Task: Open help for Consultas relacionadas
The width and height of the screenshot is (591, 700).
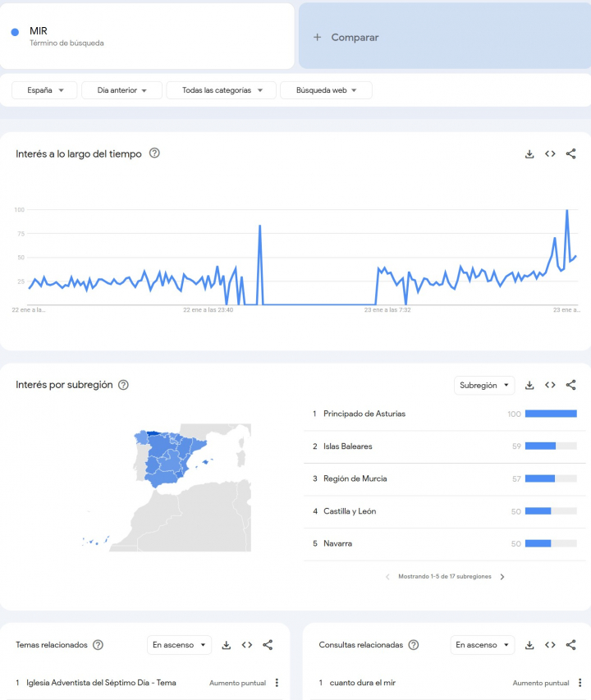Action: coord(414,645)
